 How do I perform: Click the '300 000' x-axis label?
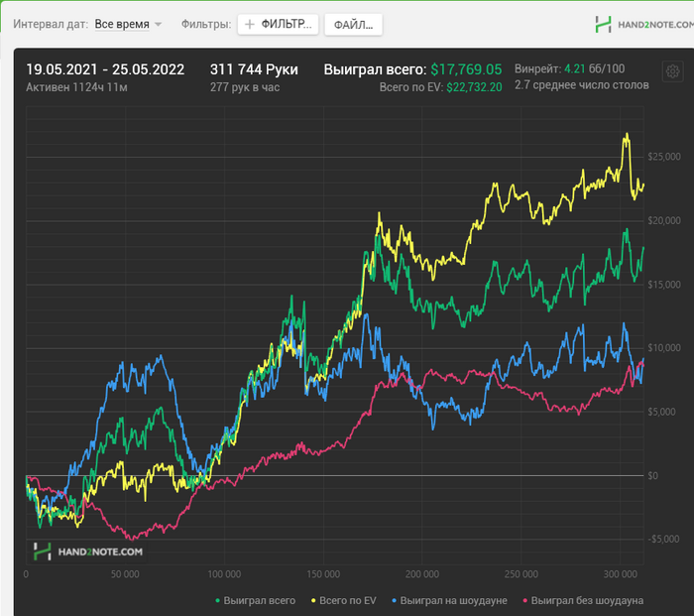(621, 574)
